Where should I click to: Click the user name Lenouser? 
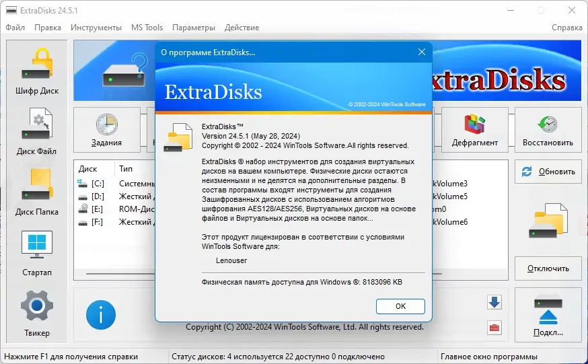[231, 260]
